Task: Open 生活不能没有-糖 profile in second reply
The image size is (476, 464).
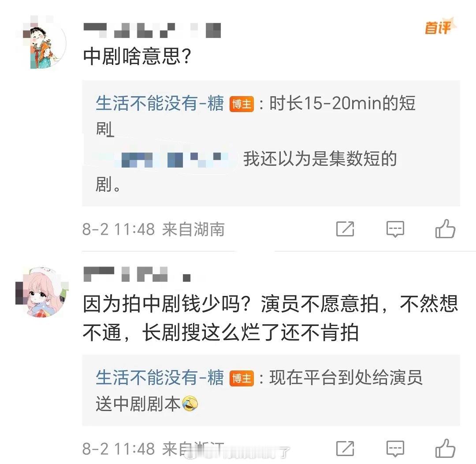Action: click(160, 378)
